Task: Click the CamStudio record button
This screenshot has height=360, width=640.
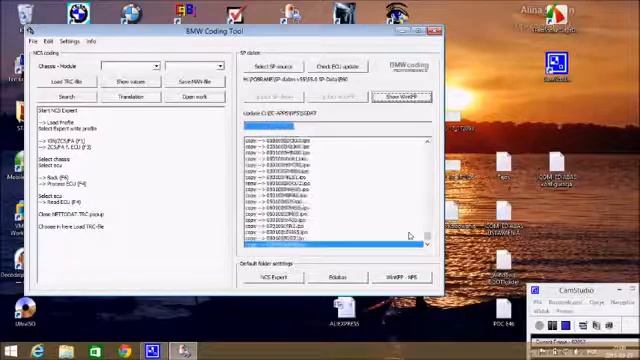Action: 540,325
